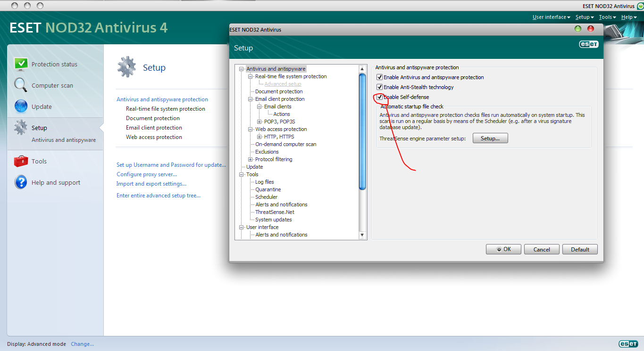Click the Update globe icon
The width and height of the screenshot is (644, 351).
pos(21,106)
